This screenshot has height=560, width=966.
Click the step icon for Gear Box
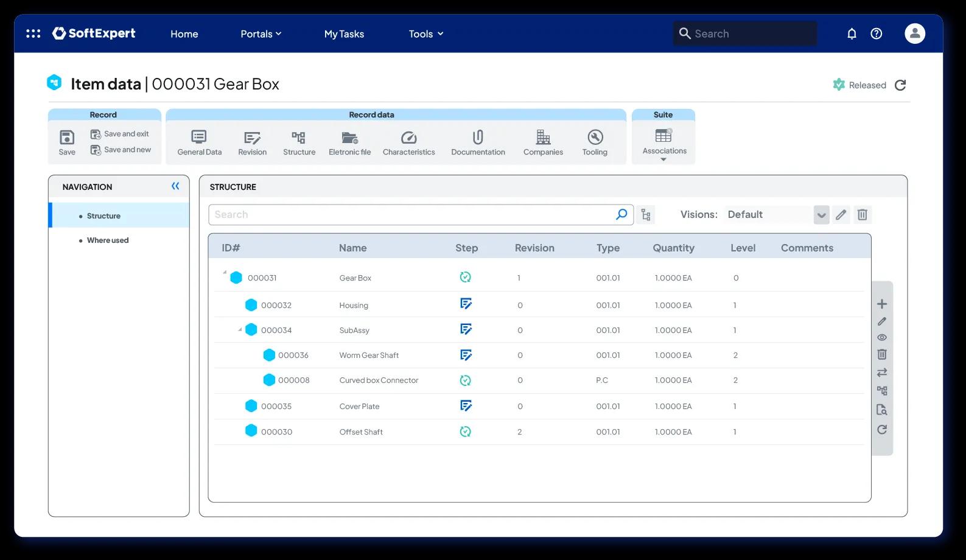[x=465, y=277]
